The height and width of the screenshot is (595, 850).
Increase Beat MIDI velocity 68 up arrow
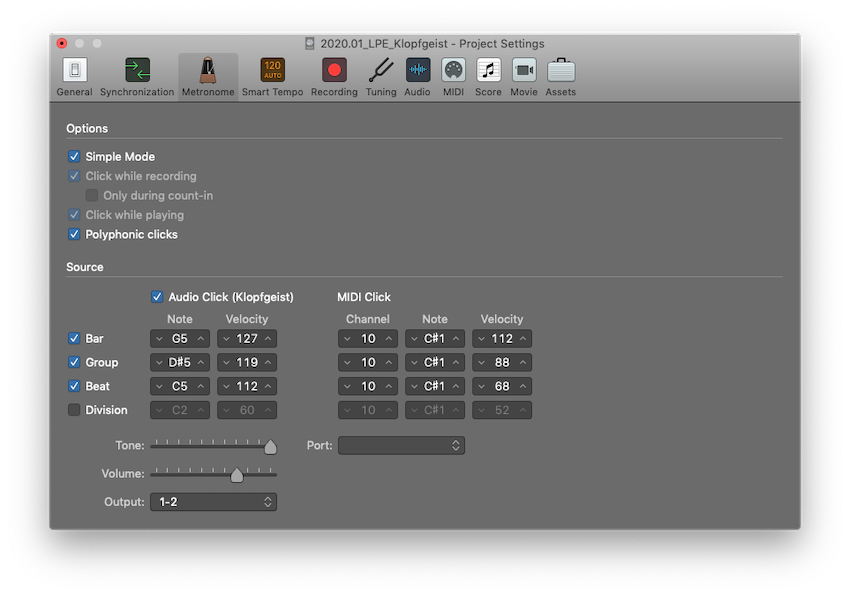(x=523, y=386)
